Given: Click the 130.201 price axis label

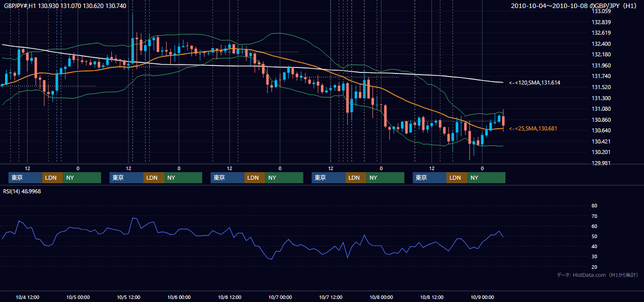Looking at the screenshot, I should click(x=602, y=152).
